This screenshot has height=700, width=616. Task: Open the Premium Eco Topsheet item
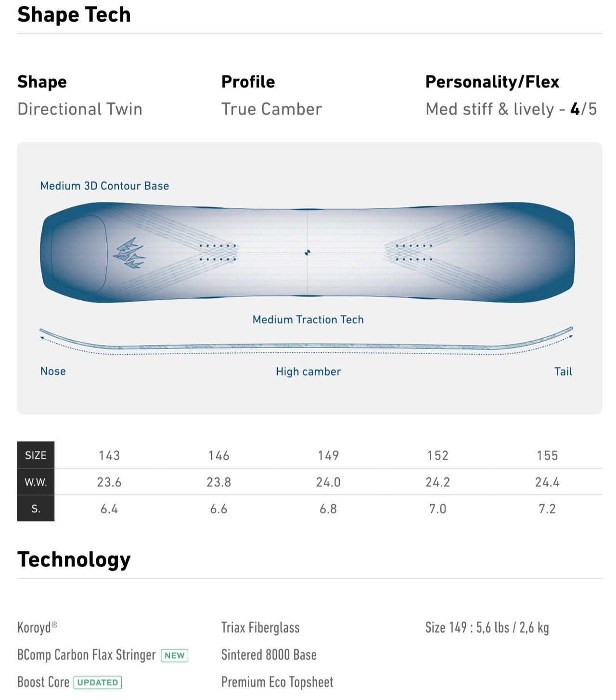(x=277, y=682)
